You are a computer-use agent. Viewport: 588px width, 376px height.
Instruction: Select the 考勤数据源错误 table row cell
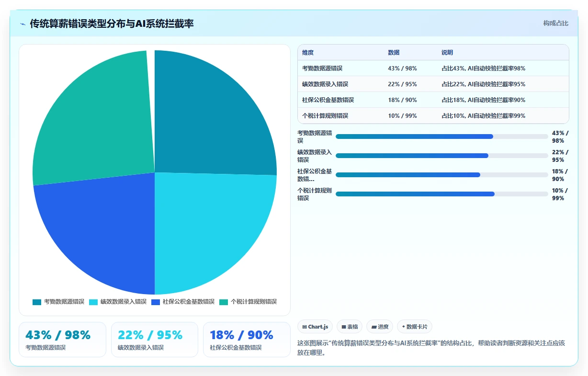point(322,68)
